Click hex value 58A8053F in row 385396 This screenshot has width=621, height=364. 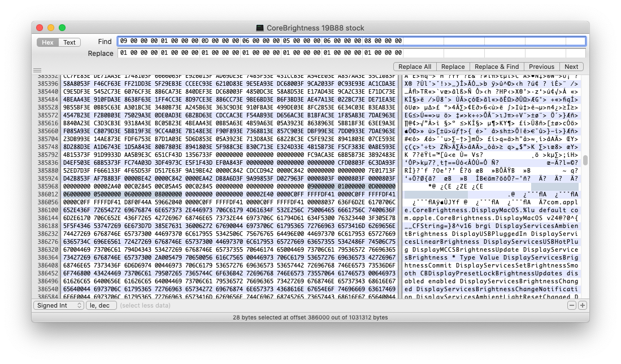(77, 84)
